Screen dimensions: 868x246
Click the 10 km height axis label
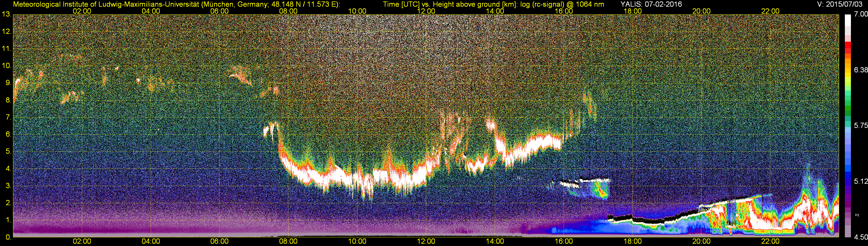coord(6,66)
